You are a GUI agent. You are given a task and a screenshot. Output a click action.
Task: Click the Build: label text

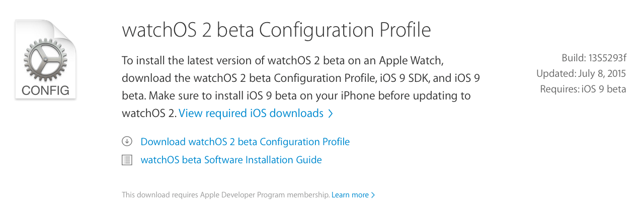click(x=574, y=57)
